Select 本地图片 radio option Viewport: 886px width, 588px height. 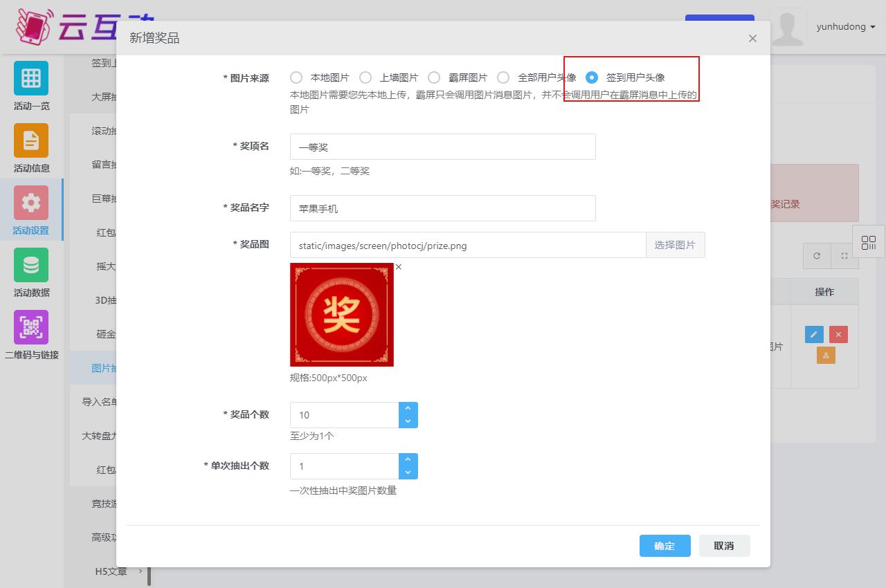coord(296,77)
